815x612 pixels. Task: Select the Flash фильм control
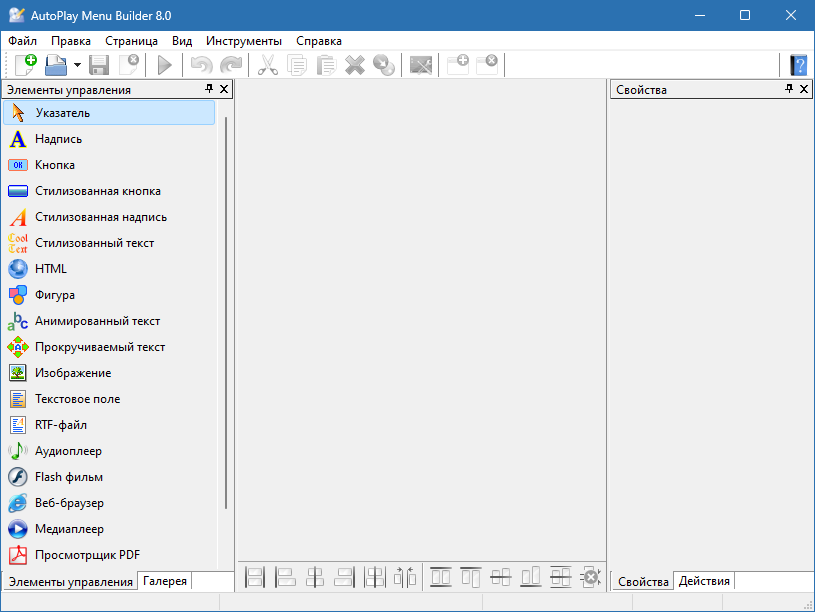109,477
